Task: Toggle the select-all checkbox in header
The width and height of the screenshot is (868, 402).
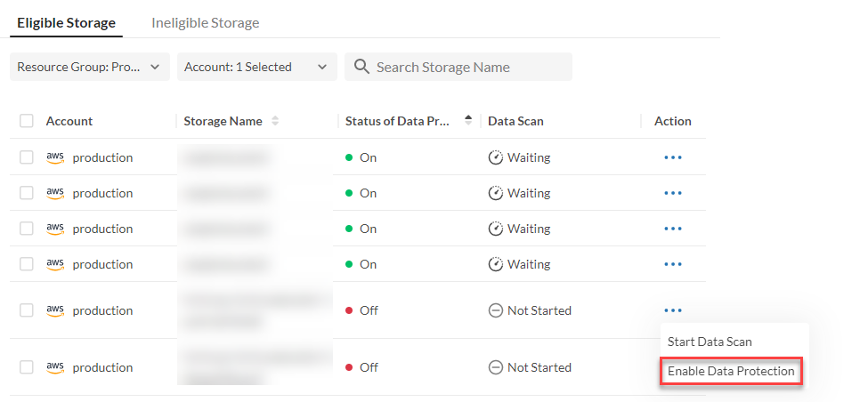Action: tap(27, 121)
